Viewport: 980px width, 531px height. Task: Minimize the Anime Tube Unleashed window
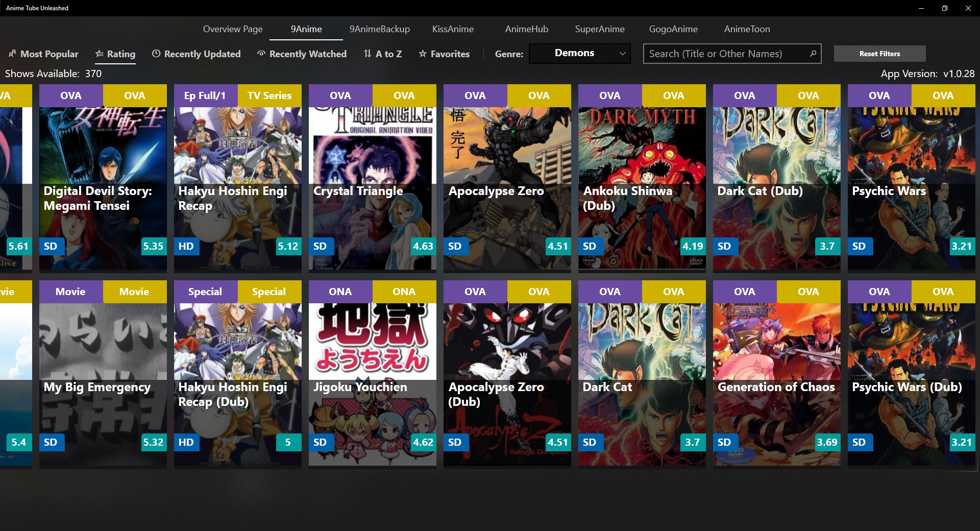(x=921, y=8)
